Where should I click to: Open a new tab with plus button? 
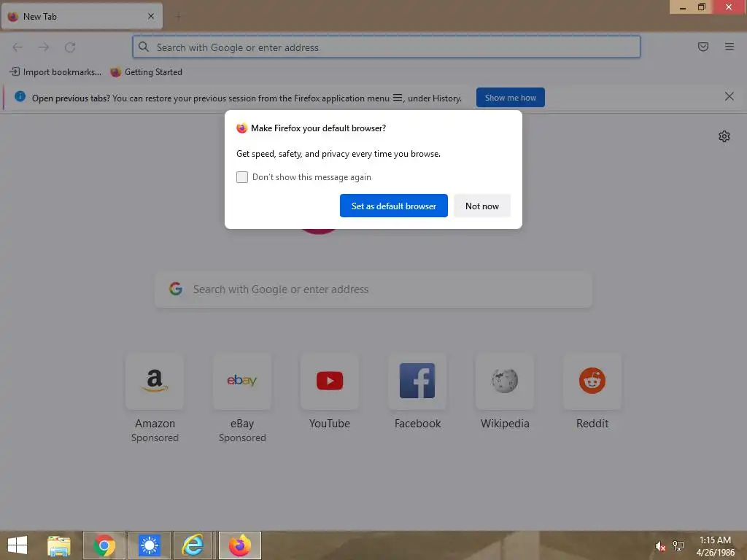pyautogui.click(x=178, y=17)
